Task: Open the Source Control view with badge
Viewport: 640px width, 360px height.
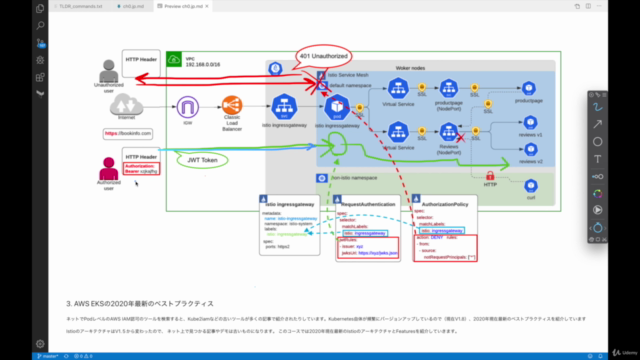Action: point(40,43)
